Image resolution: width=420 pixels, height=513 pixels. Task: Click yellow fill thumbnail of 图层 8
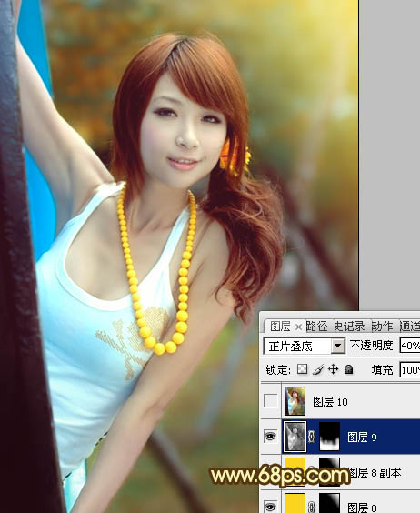click(x=295, y=504)
